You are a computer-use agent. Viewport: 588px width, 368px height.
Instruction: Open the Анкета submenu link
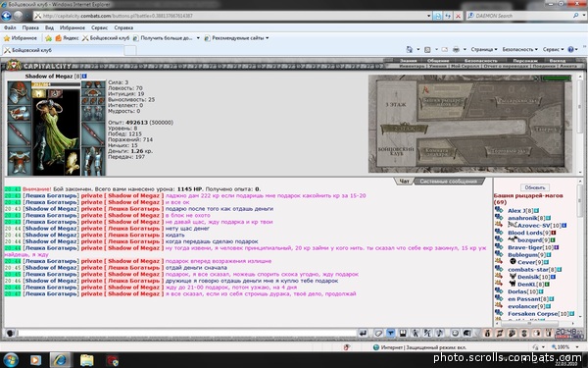tap(568, 66)
